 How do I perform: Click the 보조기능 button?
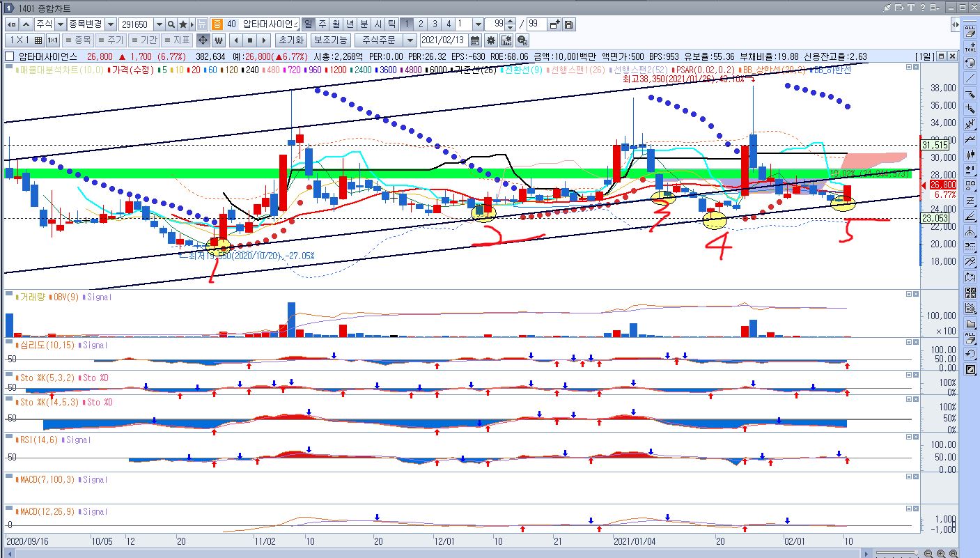[x=330, y=40]
